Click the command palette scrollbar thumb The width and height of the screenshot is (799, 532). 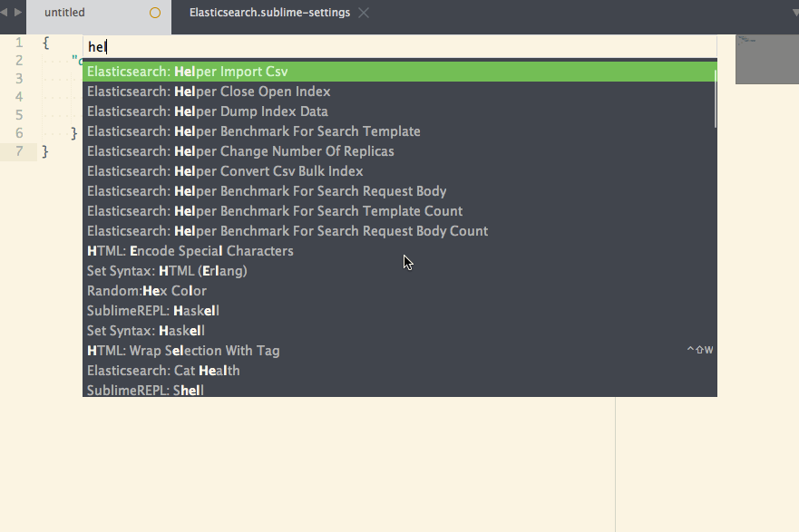coord(716,99)
